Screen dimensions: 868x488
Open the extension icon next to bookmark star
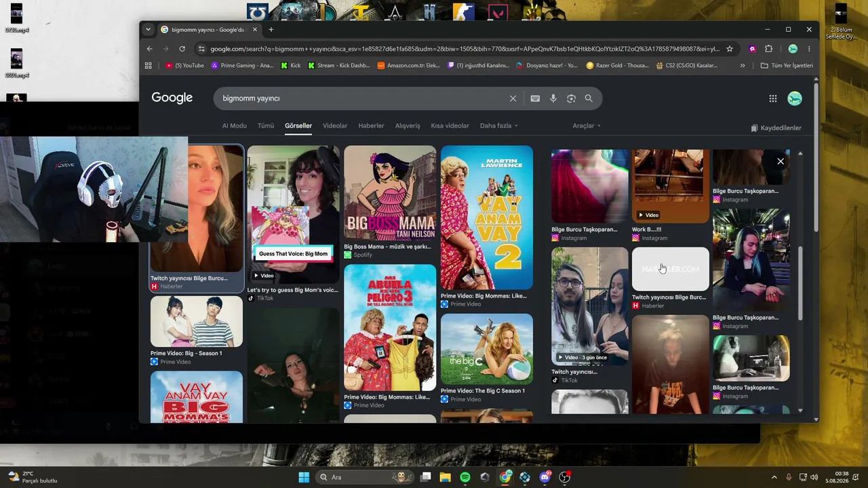coord(752,49)
